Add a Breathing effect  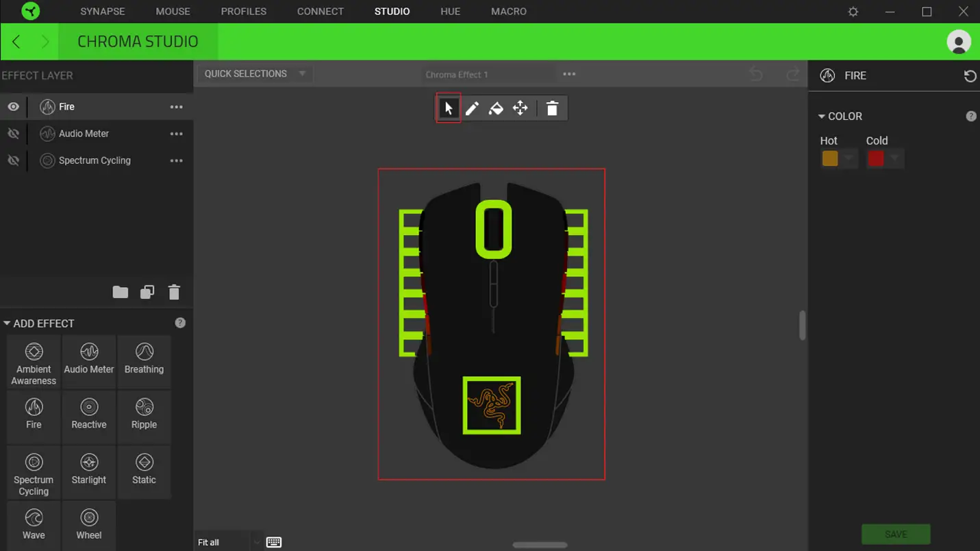click(144, 361)
